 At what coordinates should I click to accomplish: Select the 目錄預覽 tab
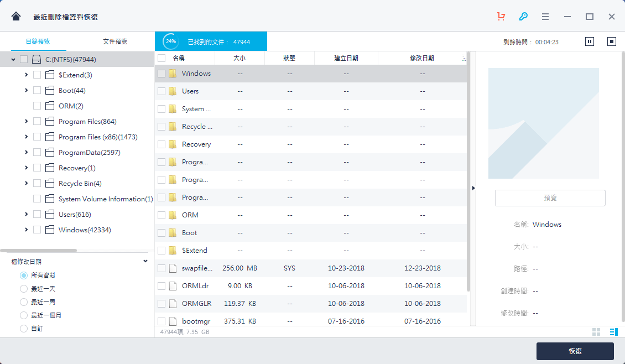pos(38,41)
